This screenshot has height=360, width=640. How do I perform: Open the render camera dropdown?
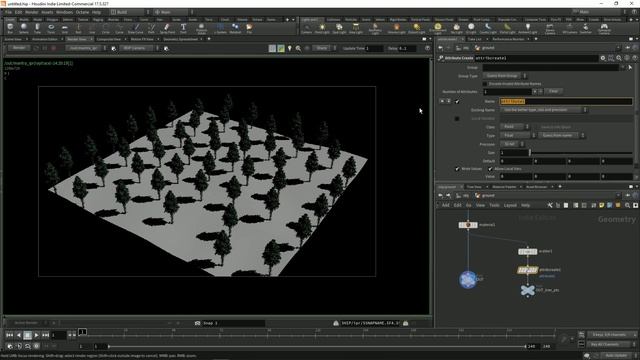(138, 48)
